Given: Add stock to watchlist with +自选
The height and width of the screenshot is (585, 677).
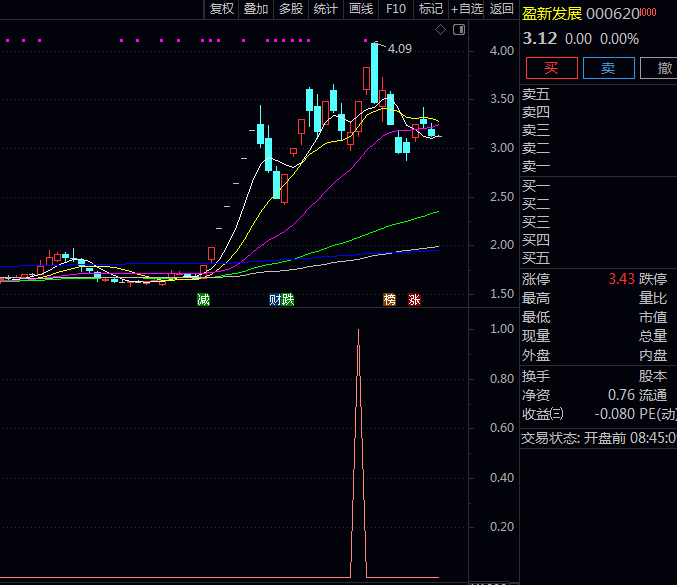Looking at the screenshot, I should (467, 9).
